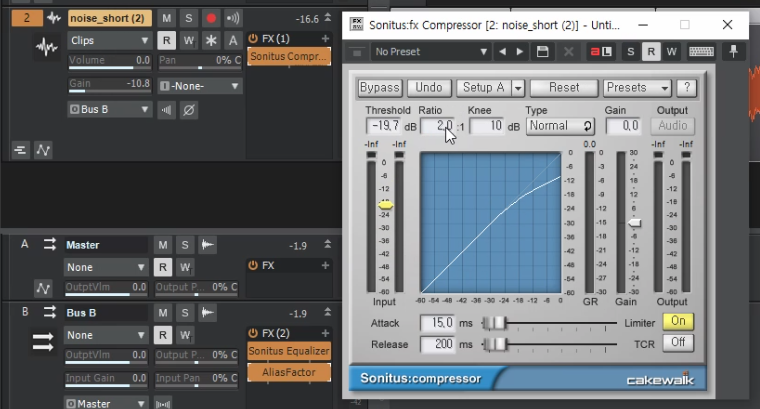Click waveform preview icon on Master bus

207,245
